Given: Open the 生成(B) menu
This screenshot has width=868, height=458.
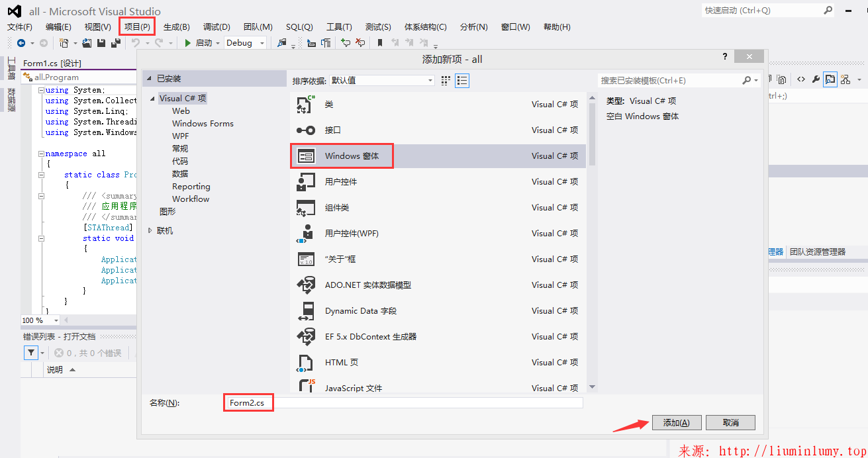Looking at the screenshot, I should 177,27.
